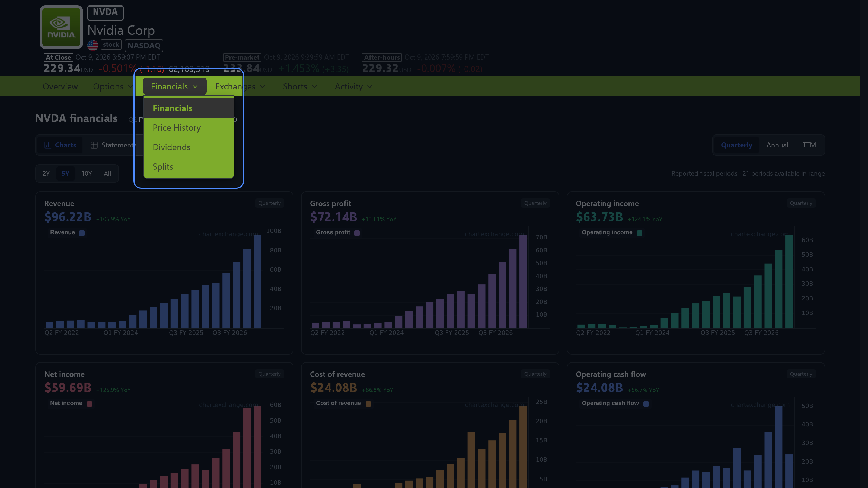Select the Quarterly period option
The width and height of the screenshot is (868, 488).
pyautogui.click(x=737, y=145)
